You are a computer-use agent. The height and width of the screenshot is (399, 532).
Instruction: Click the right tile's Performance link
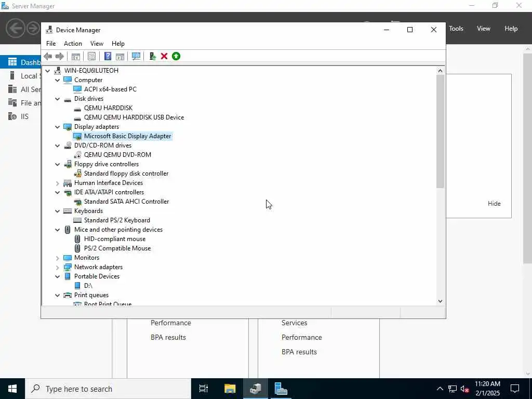point(302,338)
